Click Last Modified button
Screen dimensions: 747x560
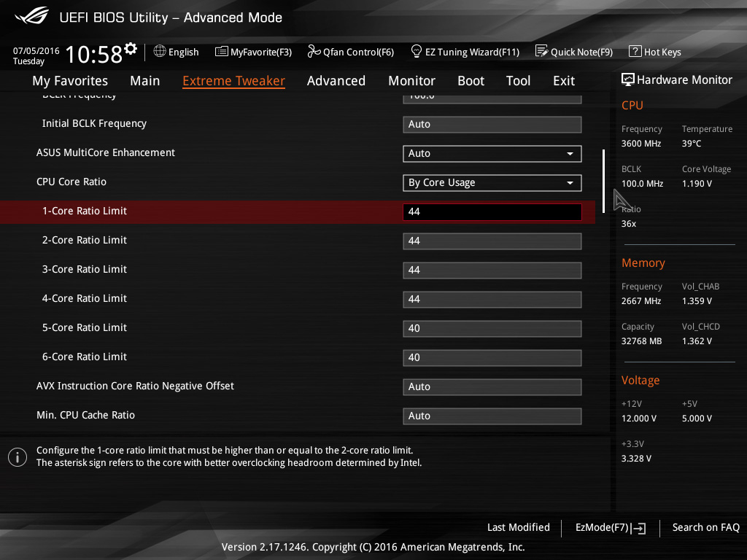519,527
